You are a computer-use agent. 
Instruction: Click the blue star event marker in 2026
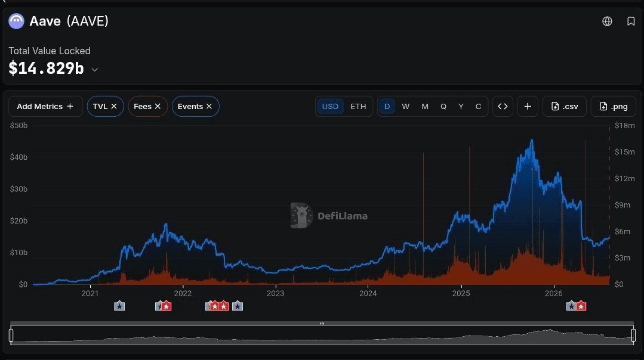(x=571, y=306)
